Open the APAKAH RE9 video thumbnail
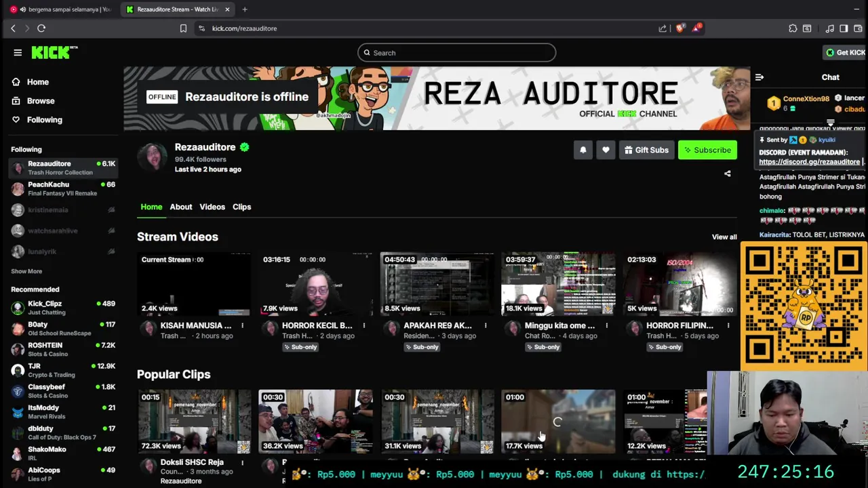Screen dimensions: 868x488 [x=437, y=284]
